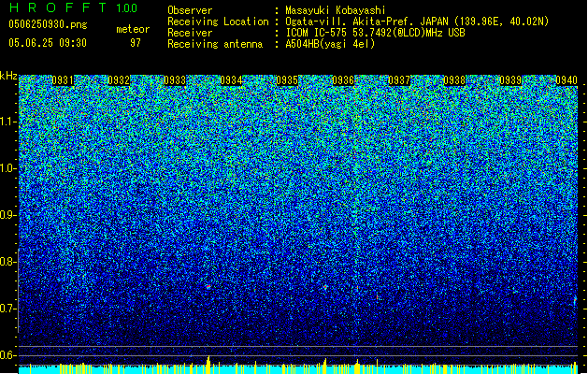Click the 0932 time marker
The height and width of the screenshot is (374, 588).
[x=119, y=80]
